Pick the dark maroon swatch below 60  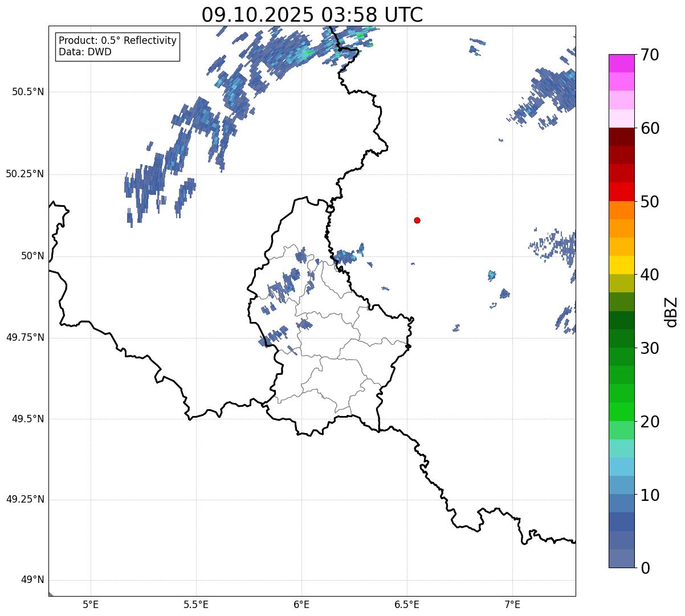[622, 137]
